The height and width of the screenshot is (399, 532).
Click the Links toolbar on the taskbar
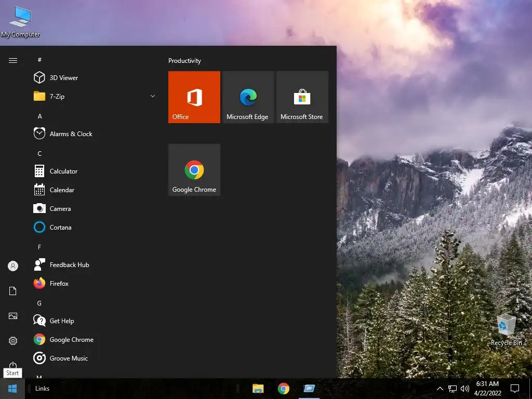click(43, 389)
